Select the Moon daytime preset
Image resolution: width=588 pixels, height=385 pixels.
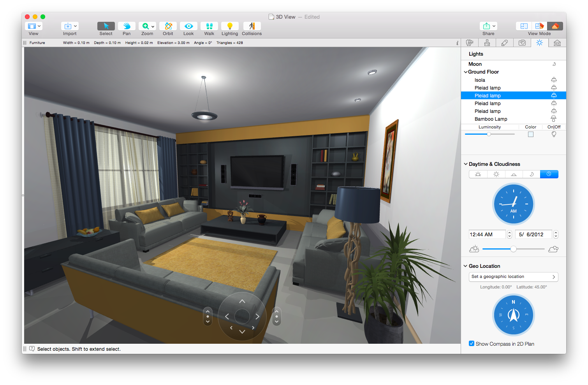pos(531,174)
